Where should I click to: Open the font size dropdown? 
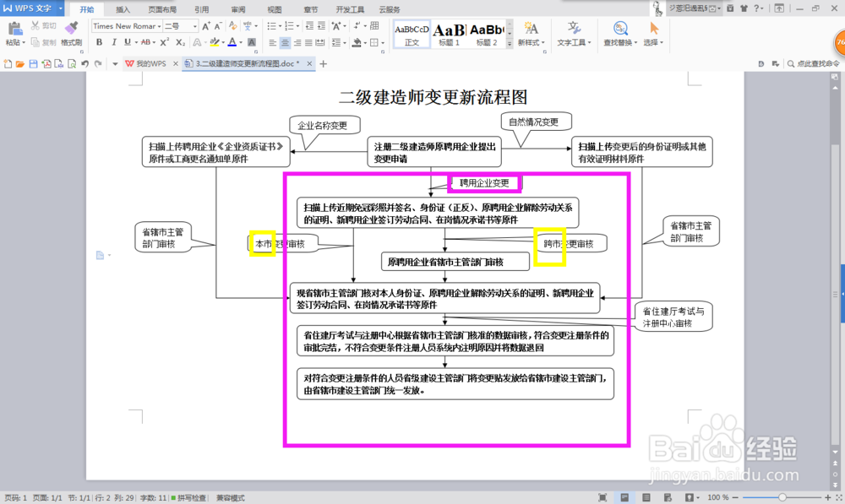click(x=194, y=25)
